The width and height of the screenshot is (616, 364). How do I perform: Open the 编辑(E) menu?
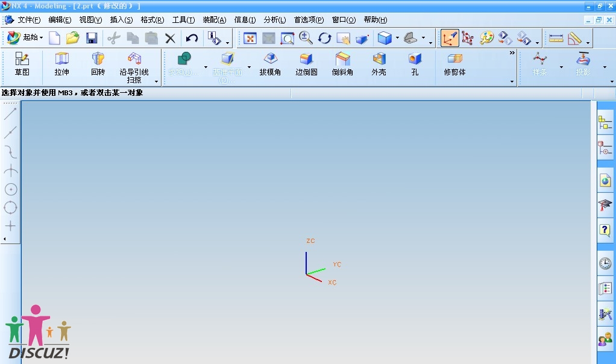[x=60, y=20]
